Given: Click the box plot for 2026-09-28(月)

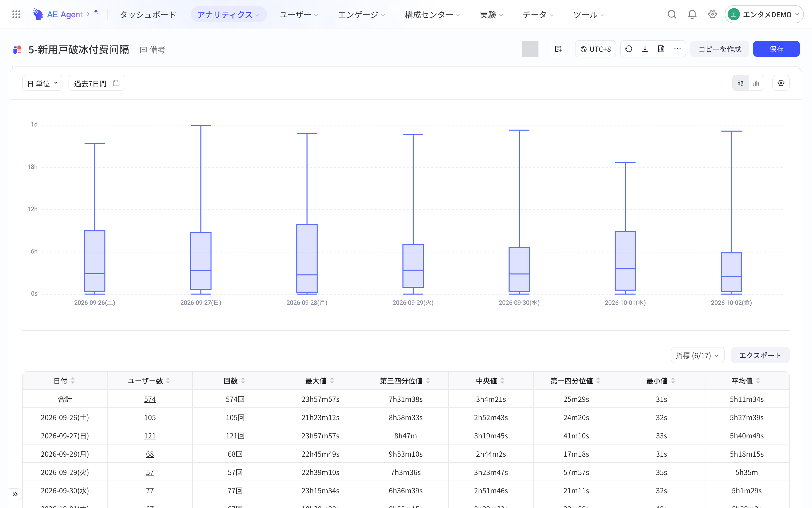Looking at the screenshot, I should tap(307, 258).
